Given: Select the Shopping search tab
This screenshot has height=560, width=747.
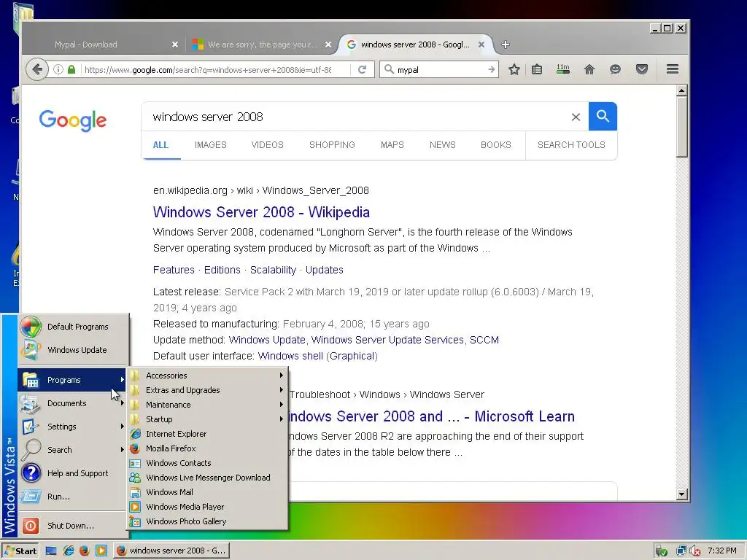Looking at the screenshot, I should click(332, 145).
